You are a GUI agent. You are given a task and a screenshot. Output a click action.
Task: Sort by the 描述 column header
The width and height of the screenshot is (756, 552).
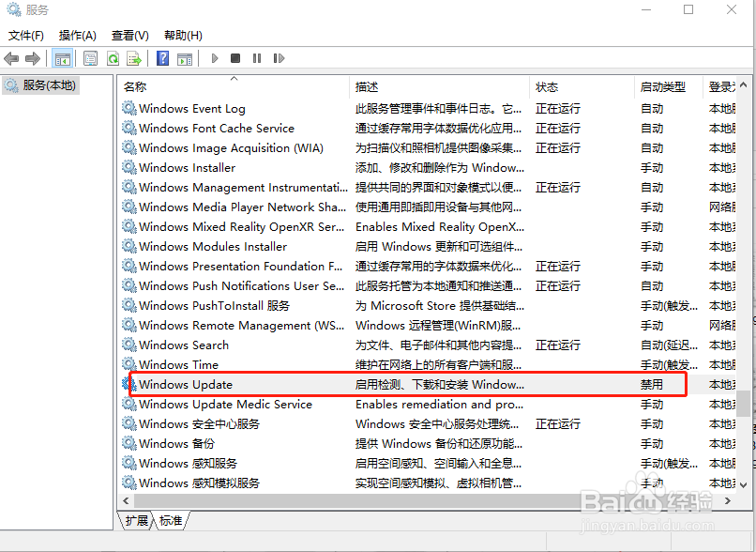[439, 87]
